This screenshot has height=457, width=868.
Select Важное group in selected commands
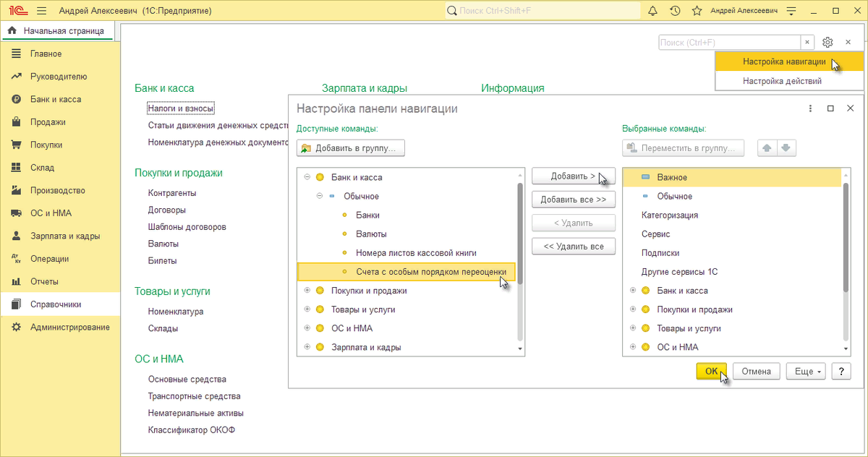pos(732,177)
